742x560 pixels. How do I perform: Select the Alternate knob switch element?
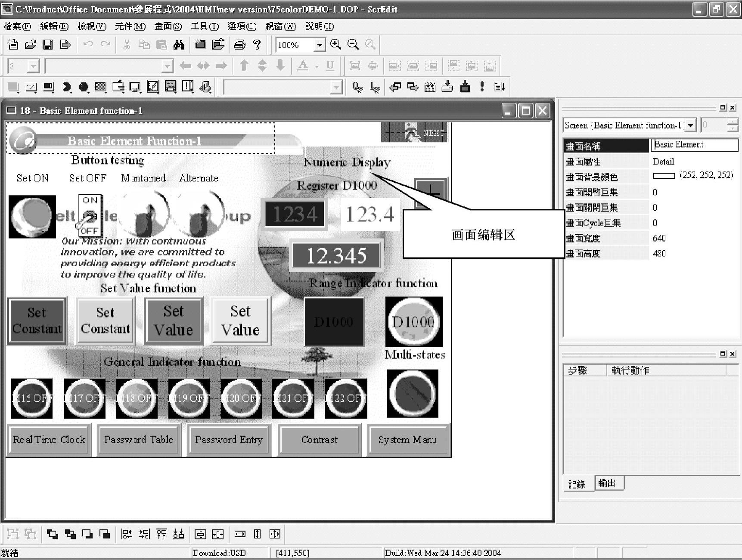(x=200, y=214)
